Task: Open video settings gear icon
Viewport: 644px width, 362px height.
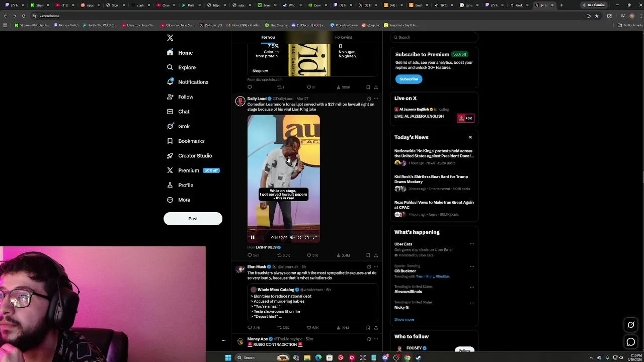Action: 299,238
